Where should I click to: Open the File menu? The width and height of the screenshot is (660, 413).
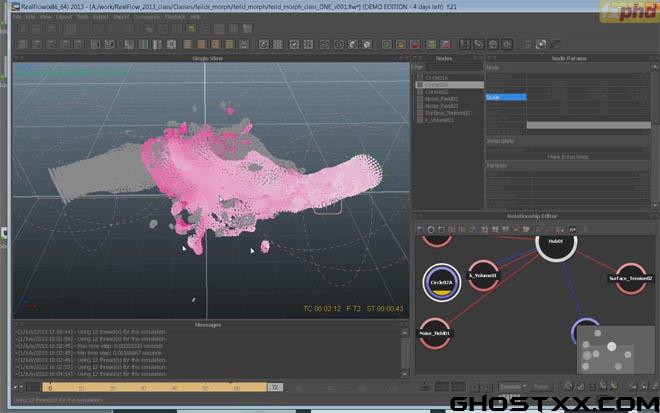(x=16, y=17)
